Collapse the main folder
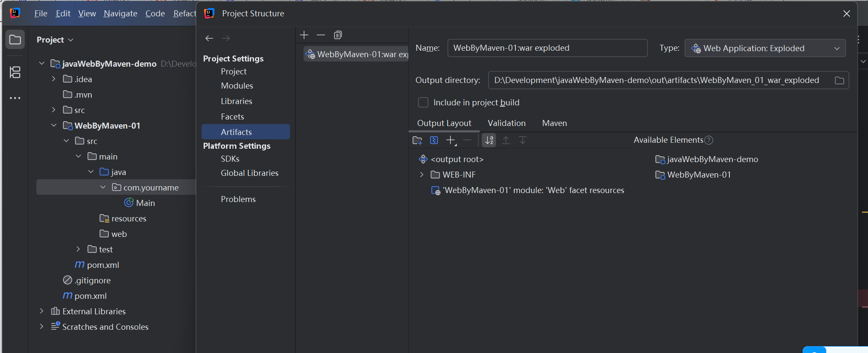868x353 pixels. pos(78,156)
